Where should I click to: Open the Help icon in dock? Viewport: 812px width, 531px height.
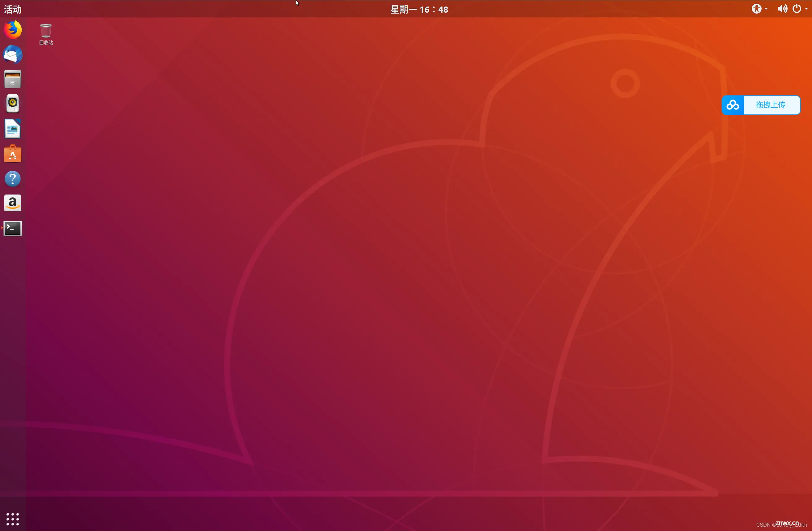point(13,179)
